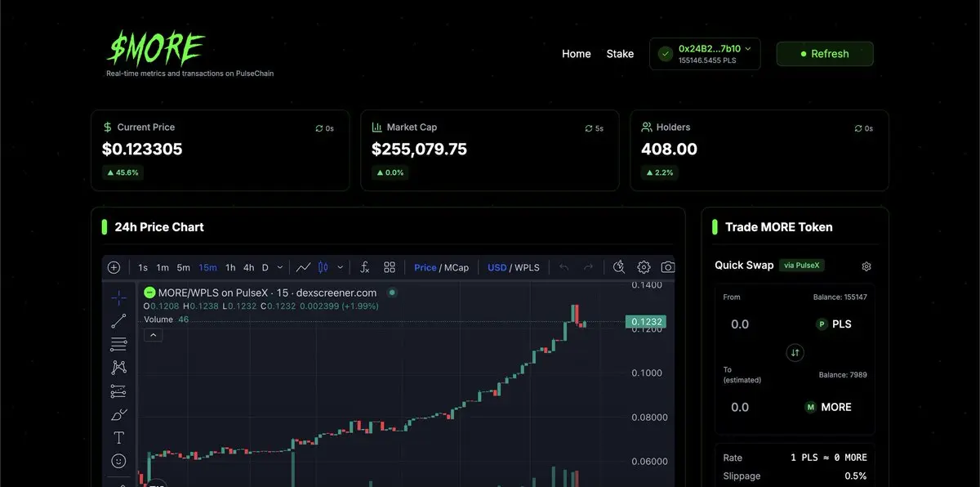The width and height of the screenshot is (980, 487).
Task: Click the via PulseX badge
Action: pyautogui.click(x=802, y=266)
